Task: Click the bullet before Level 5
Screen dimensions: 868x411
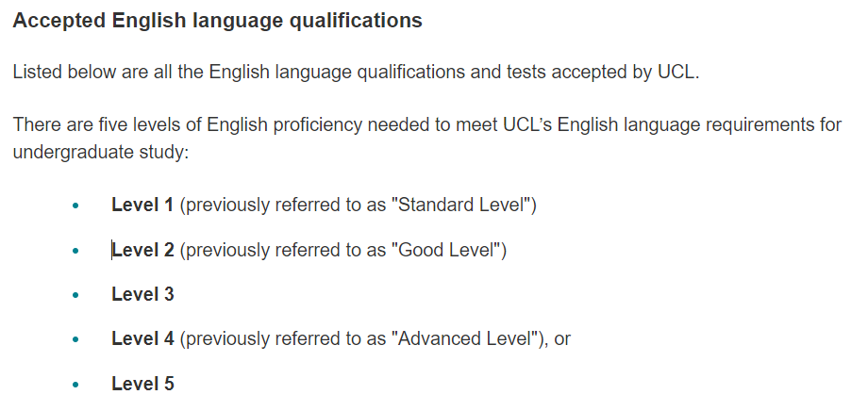Action: click(x=75, y=385)
